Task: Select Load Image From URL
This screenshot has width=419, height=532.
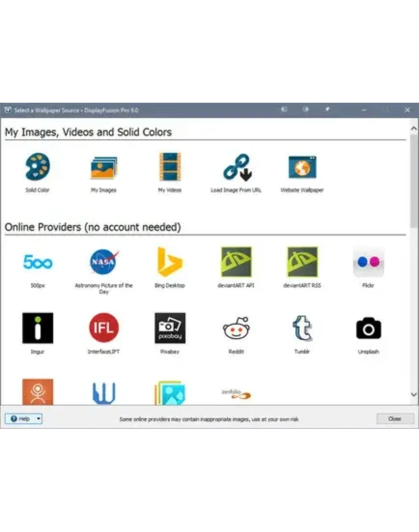Action: pos(236,168)
